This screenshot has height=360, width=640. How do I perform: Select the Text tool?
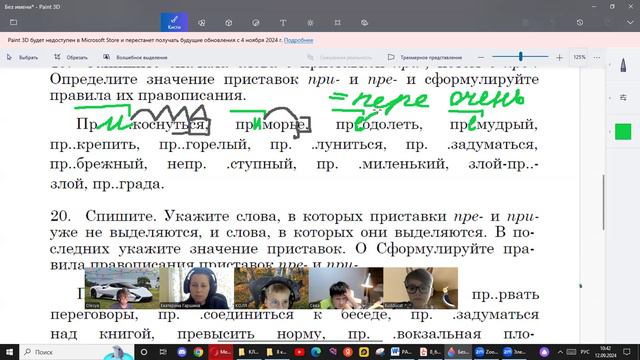283,23
